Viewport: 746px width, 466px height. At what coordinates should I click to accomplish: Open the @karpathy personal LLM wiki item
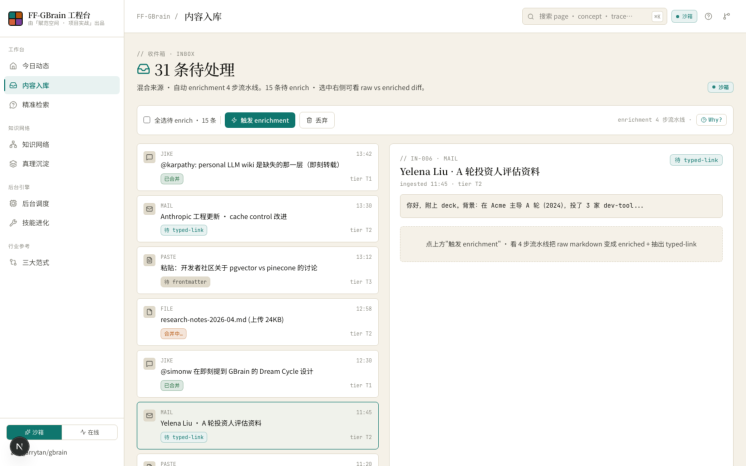coord(257,167)
